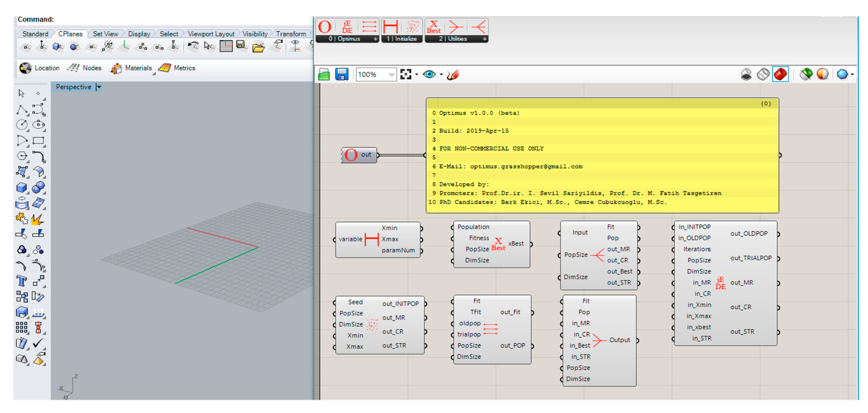
Task: Open the Perspective viewport dropdown arrow
Action: click(x=99, y=87)
